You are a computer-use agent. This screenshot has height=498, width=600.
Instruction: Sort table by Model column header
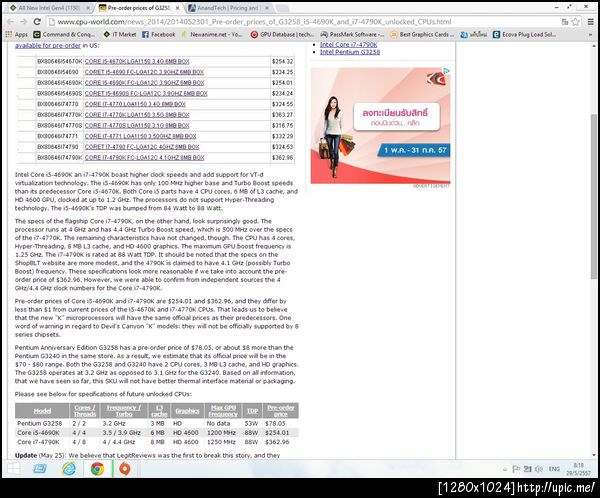42,411
